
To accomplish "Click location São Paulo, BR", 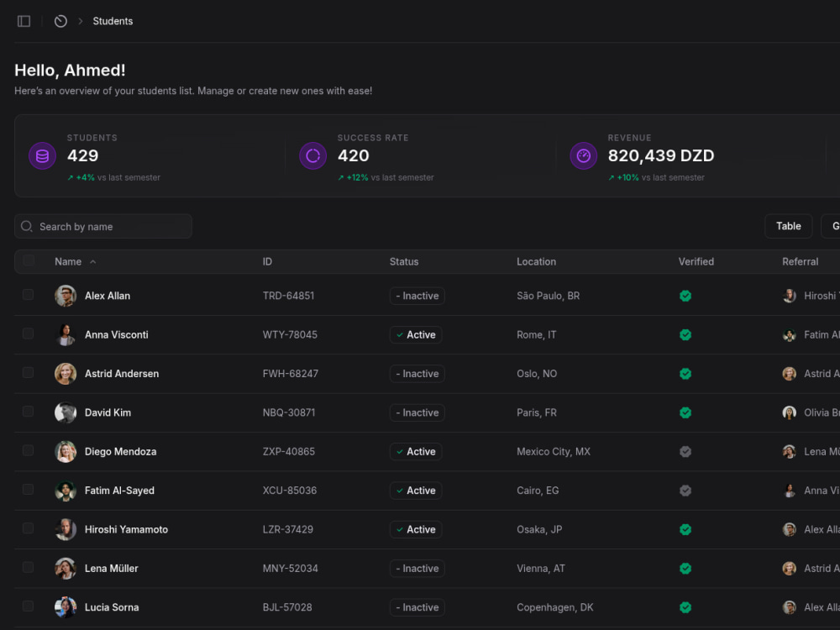I will (x=548, y=296).
